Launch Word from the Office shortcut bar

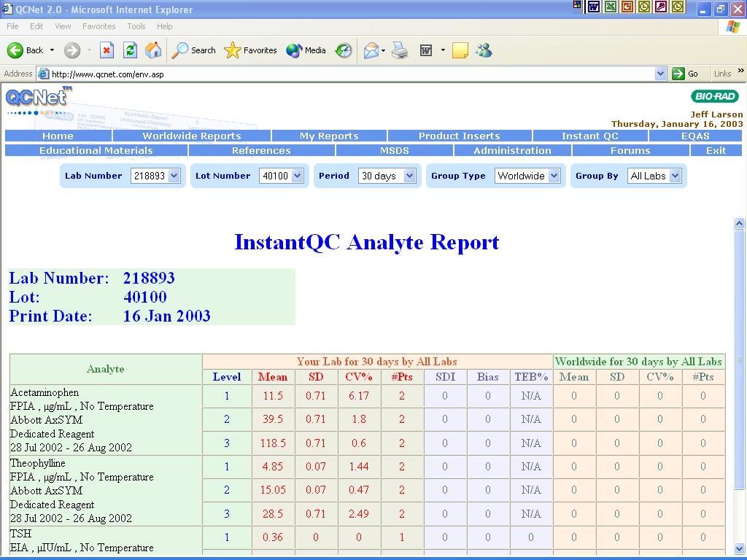click(x=594, y=7)
